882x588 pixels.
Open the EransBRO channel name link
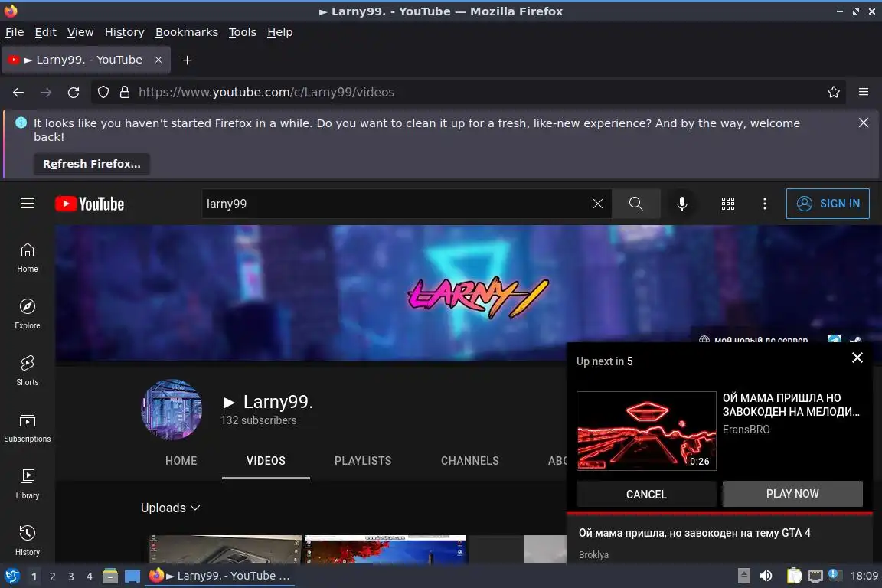[x=746, y=430]
